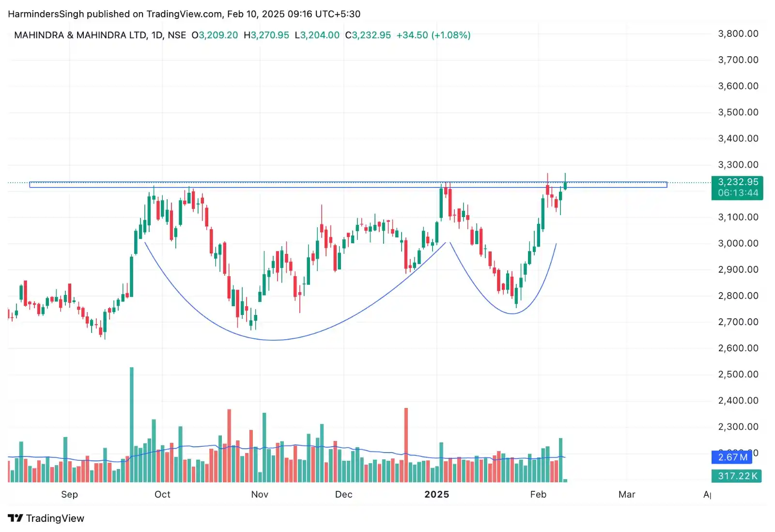Viewport: 775px width, 532px height.
Task: Click the TradingView logo
Action: tap(46, 518)
